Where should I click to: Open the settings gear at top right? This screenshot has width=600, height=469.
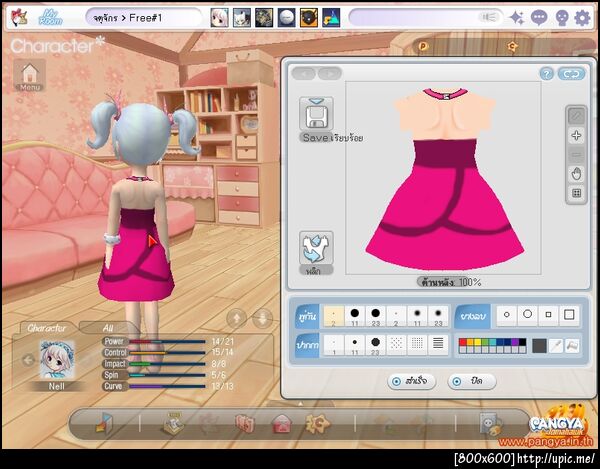pos(582,18)
